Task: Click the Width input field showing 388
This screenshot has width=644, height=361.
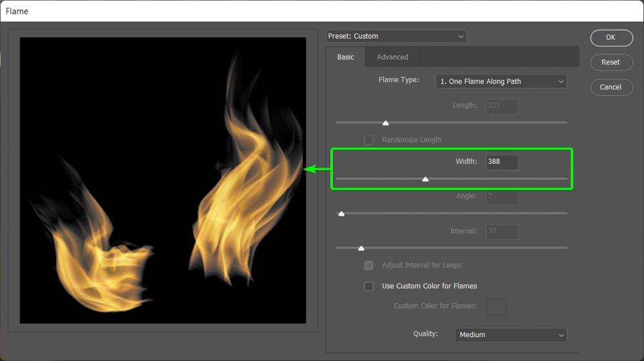Action: pos(502,162)
